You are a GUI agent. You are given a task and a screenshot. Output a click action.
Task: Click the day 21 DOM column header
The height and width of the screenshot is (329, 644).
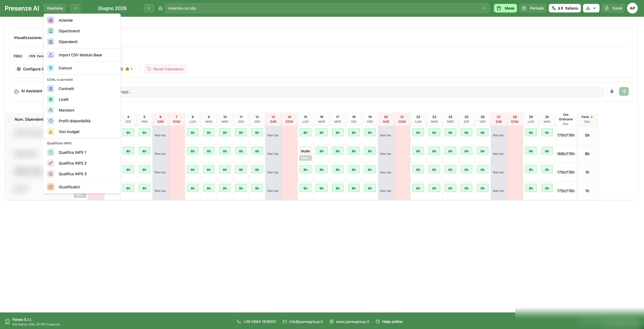click(x=402, y=119)
